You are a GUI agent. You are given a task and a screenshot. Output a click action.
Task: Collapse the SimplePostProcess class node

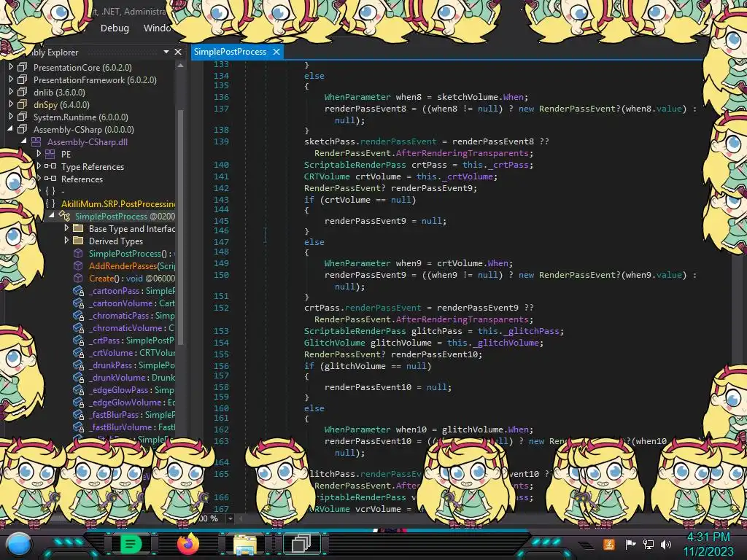(52, 216)
